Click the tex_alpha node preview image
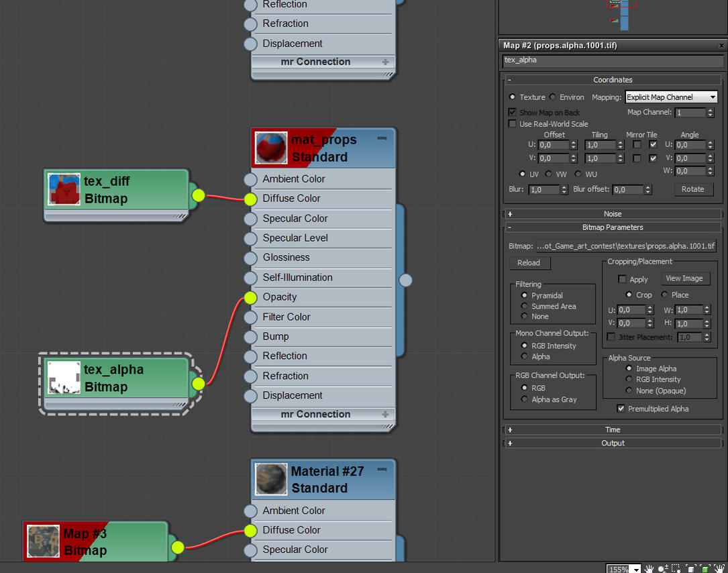Viewport: 728px width, 573px height. point(64,379)
